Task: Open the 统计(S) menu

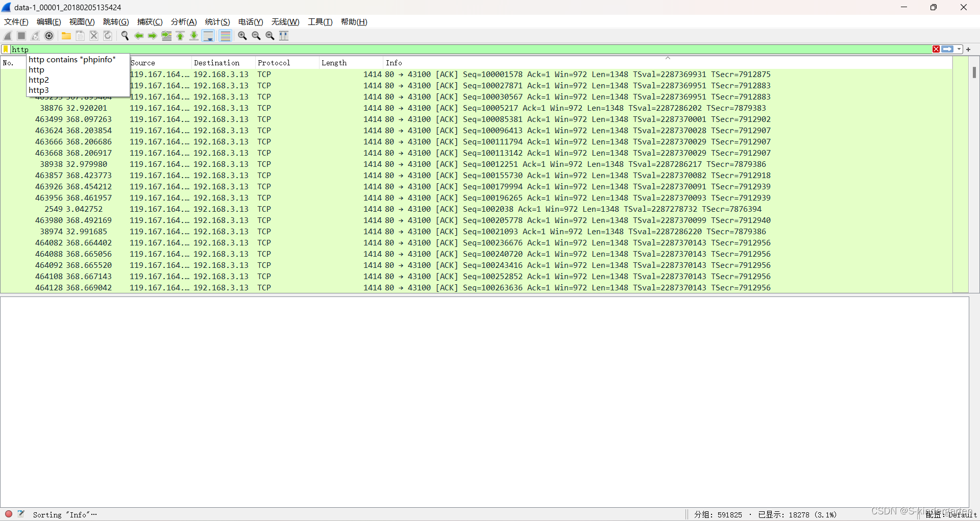Action: point(217,22)
